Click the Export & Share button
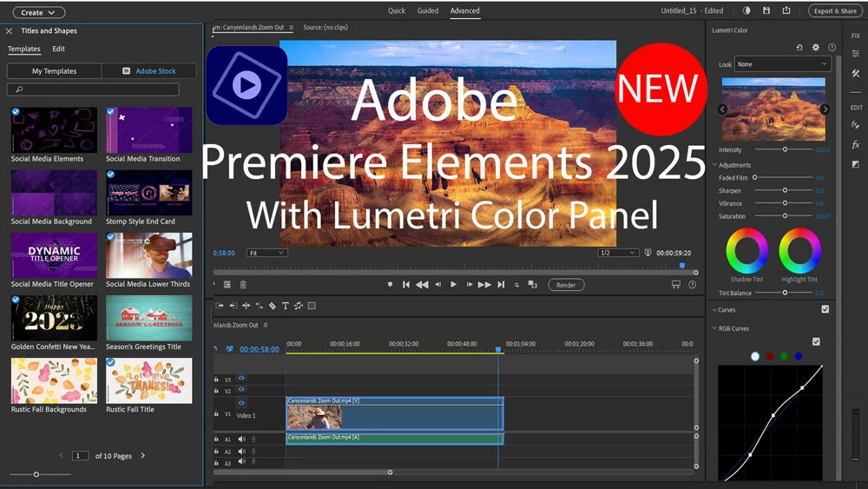 835,10
